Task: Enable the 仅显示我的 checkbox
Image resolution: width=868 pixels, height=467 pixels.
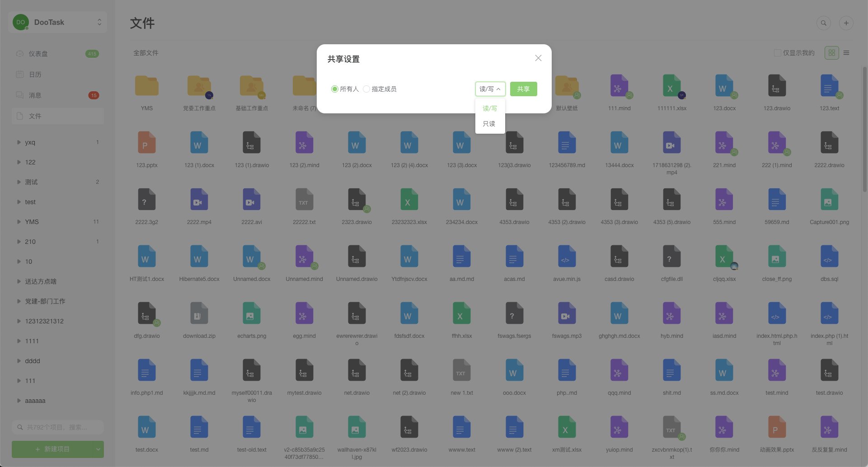Action: pos(777,53)
